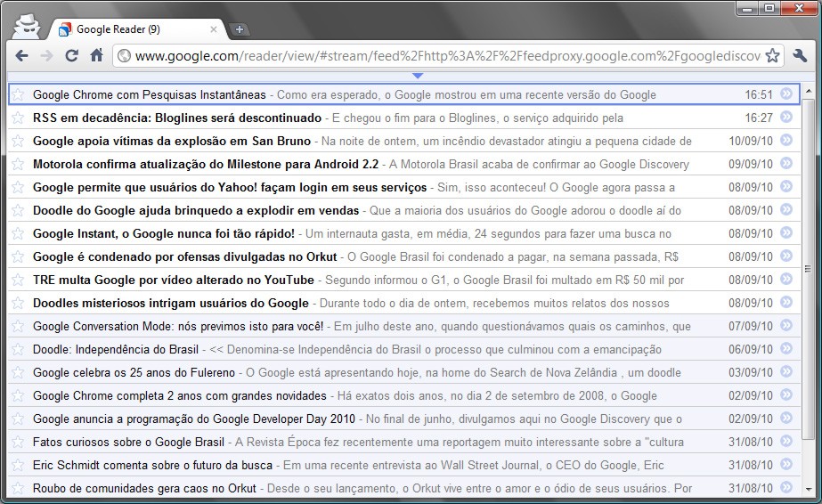This screenshot has height=504, width=822.
Task: Expand 'Google Chrome completa 2 anos' entry
Action: 404,395
